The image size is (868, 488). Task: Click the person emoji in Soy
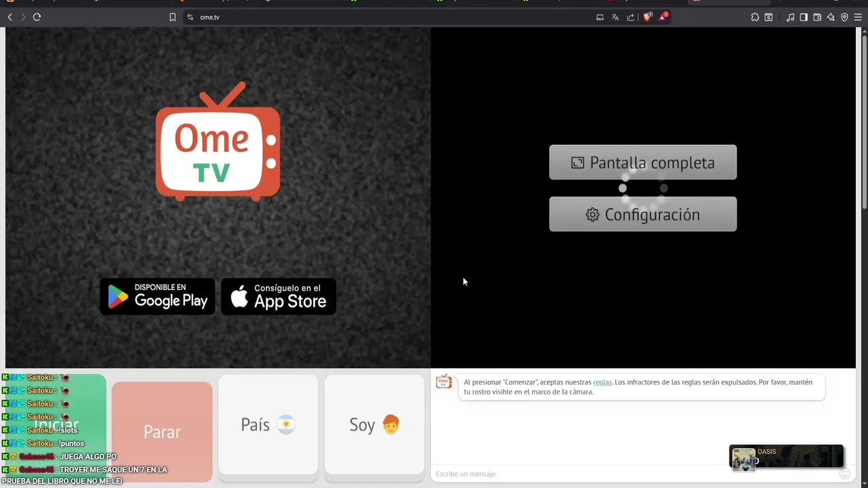click(391, 425)
